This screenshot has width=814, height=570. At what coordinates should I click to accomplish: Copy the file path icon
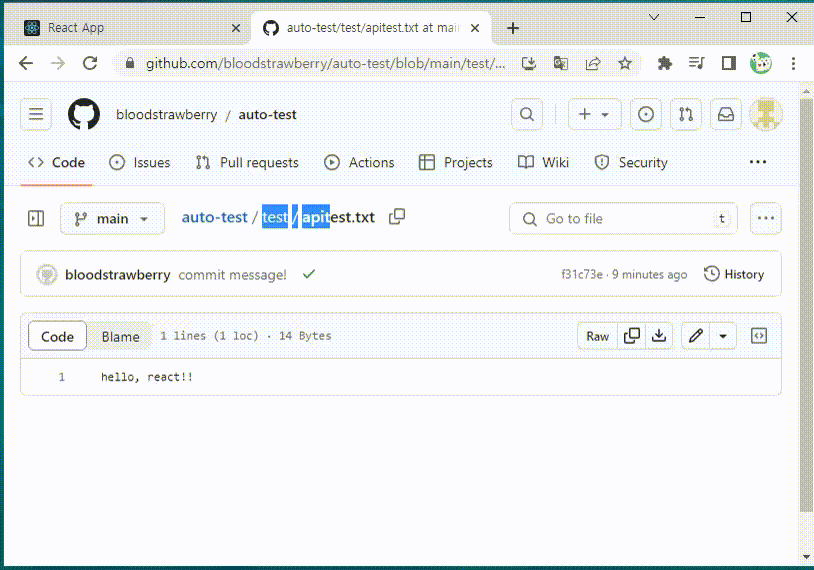click(x=397, y=216)
